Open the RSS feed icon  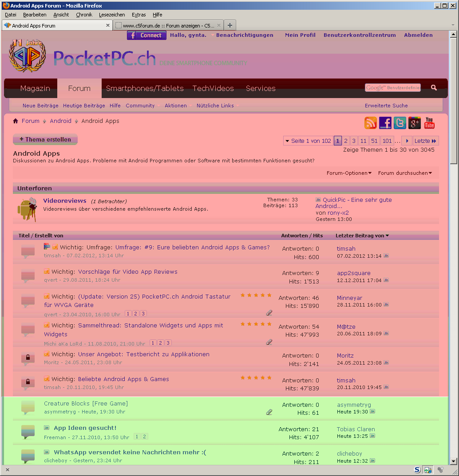pyautogui.click(x=371, y=123)
